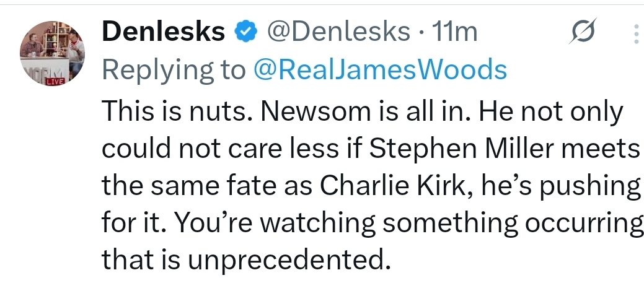The height and width of the screenshot is (283, 644).
Task: Open the Denlesks profile picture
Action: [x=53, y=54]
